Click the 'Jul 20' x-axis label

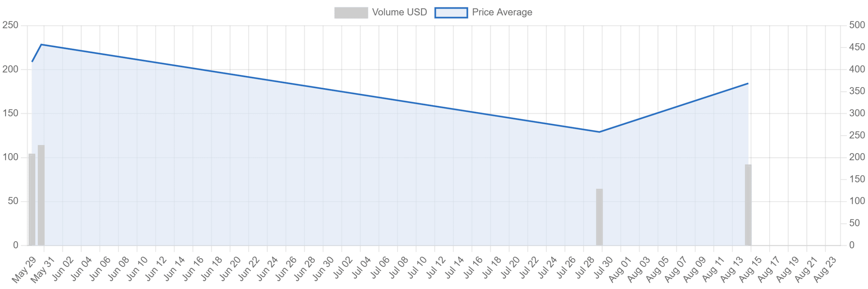(x=511, y=268)
